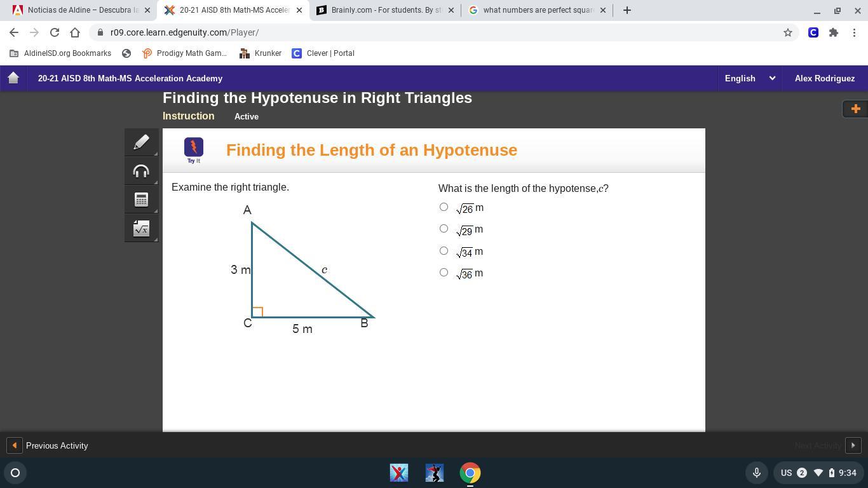Reload the Edgenuity page
The height and width of the screenshot is (488, 868).
click(x=55, y=32)
